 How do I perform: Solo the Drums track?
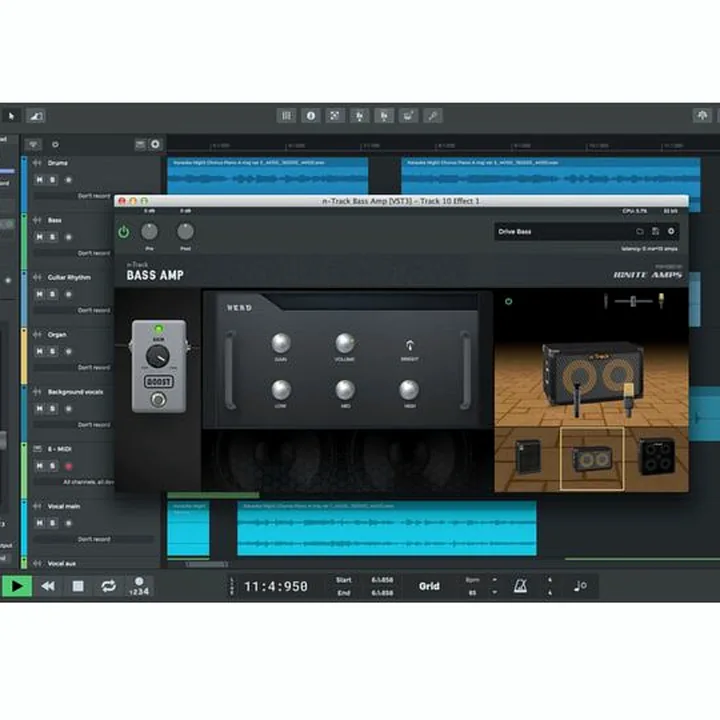pyautogui.click(x=52, y=180)
